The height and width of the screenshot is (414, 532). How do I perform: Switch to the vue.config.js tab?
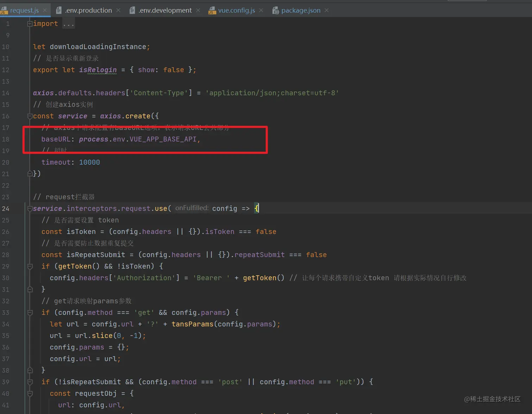[236, 10]
